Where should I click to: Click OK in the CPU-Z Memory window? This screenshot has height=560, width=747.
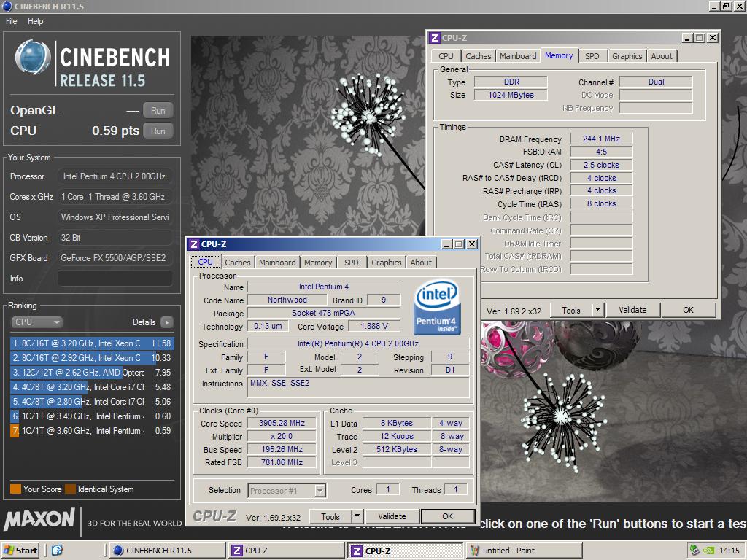coord(689,310)
